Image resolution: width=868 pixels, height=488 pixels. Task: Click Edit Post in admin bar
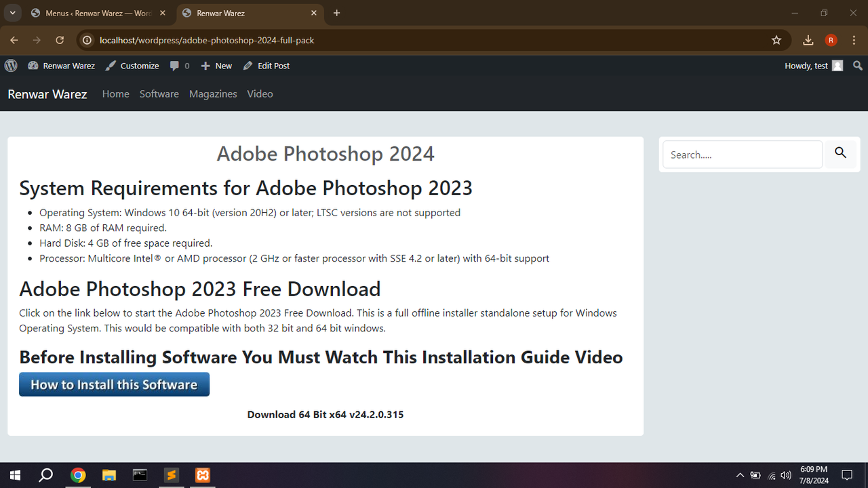[x=267, y=66]
